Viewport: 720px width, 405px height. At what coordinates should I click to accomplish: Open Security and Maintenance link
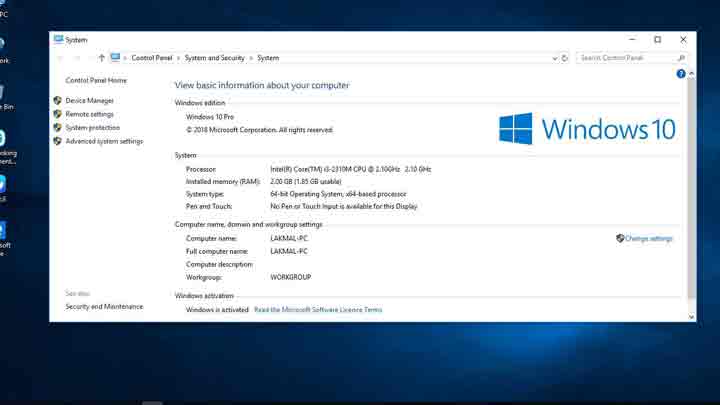click(104, 306)
